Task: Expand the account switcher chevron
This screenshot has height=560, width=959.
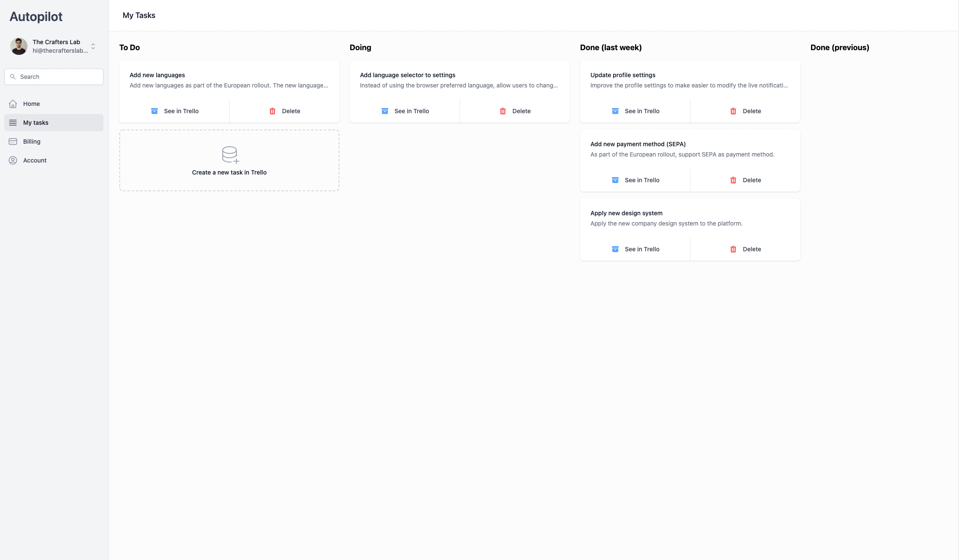Action: coord(93,46)
